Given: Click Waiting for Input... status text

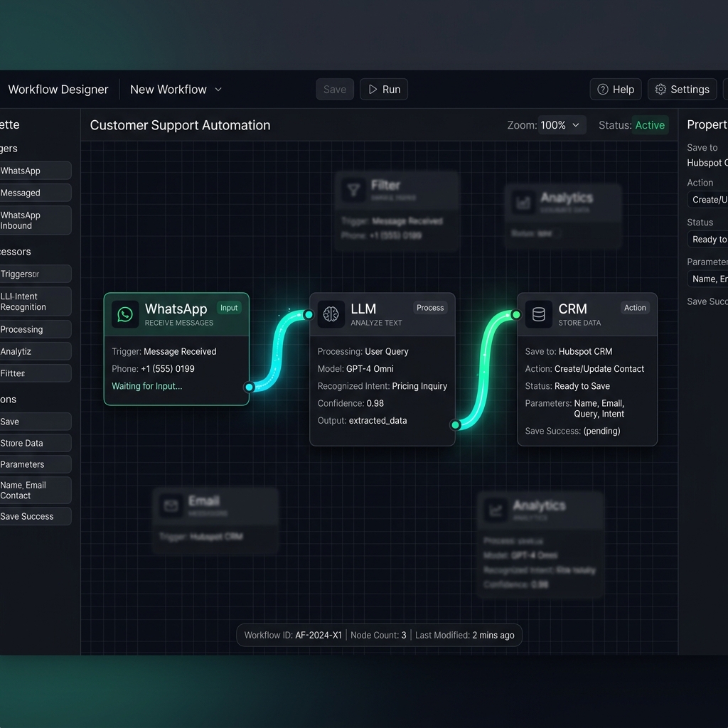Looking at the screenshot, I should [x=146, y=386].
